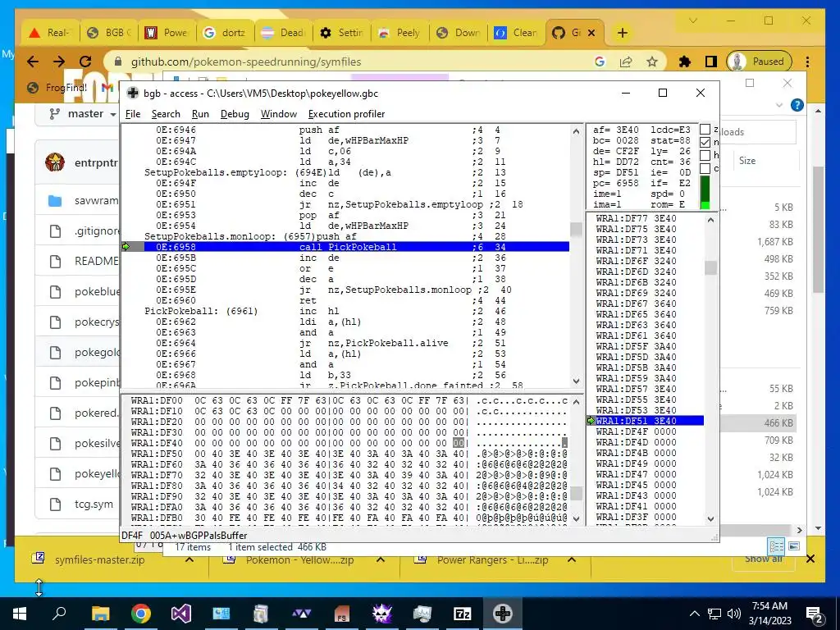Open the Window menu in bgb
The height and width of the screenshot is (630, 840).
pyautogui.click(x=279, y=114)
